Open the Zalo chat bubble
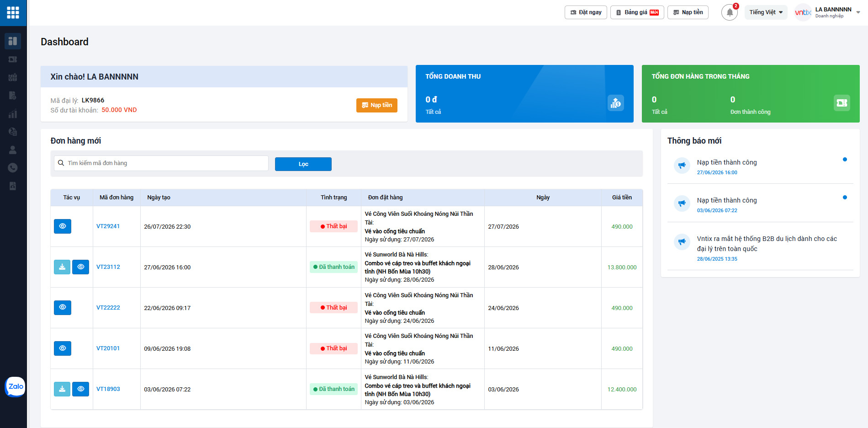Screen dimensions: 868x428 [x=15, y=387]
